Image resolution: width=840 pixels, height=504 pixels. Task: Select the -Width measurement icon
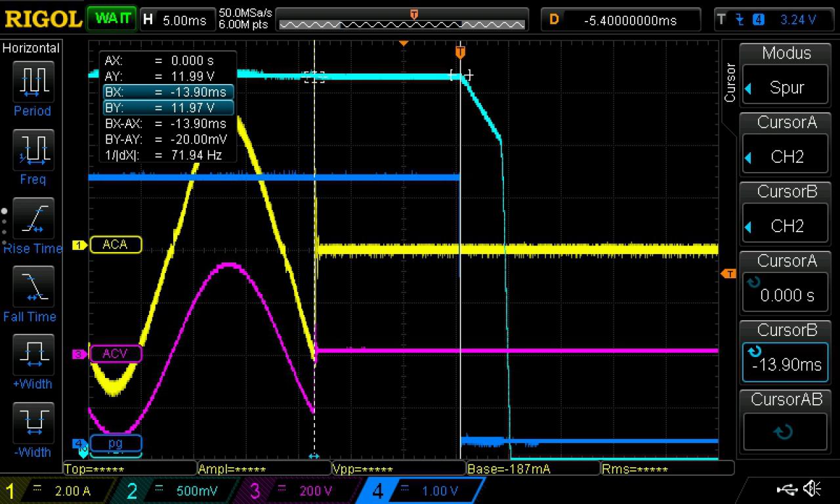point(32,425)
